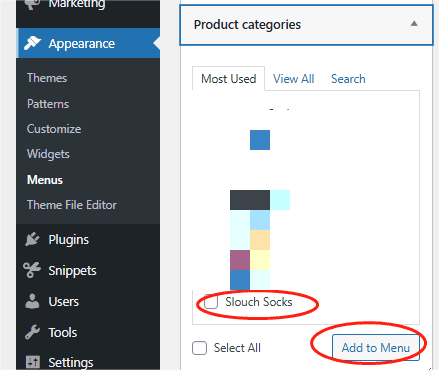
Task: Go to the Customize page
Action: click(54, 129)
